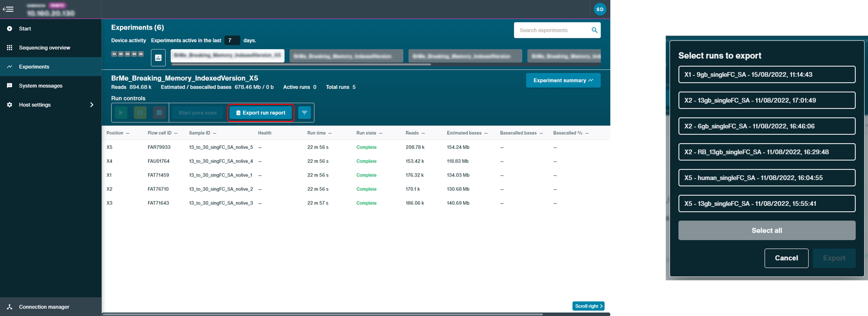Select run X5 - 13gb_singleFC_SA for export
Viewport: 868px width, 316px height.
coord(767,204)
